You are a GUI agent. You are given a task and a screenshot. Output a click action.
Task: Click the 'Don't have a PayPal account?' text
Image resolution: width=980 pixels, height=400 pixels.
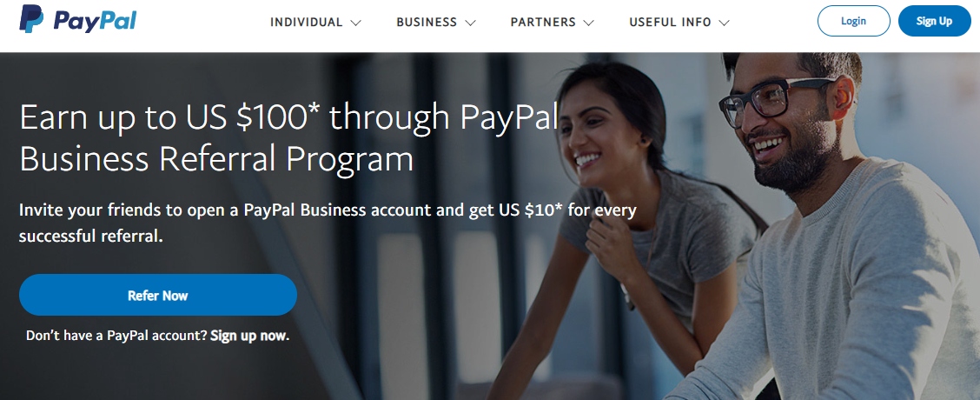116,336
